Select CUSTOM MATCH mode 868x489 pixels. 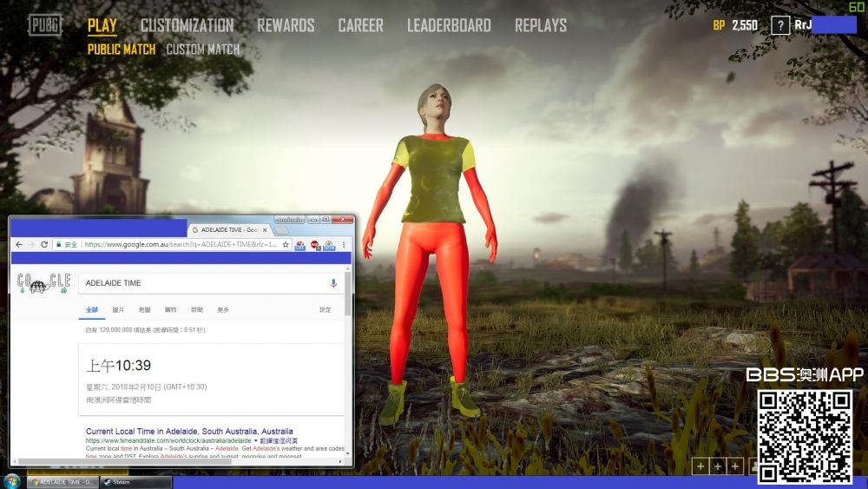pos(202,50)
